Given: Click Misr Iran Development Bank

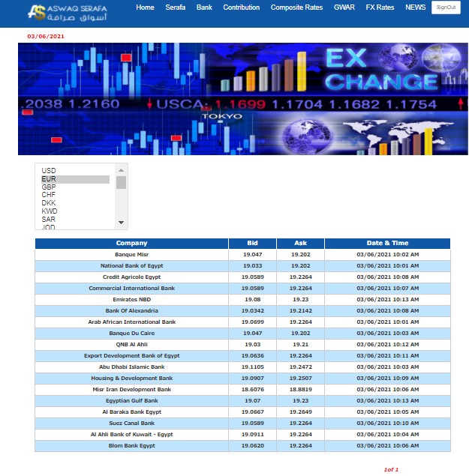Looking at the screenshot, I should pos(131,389).
